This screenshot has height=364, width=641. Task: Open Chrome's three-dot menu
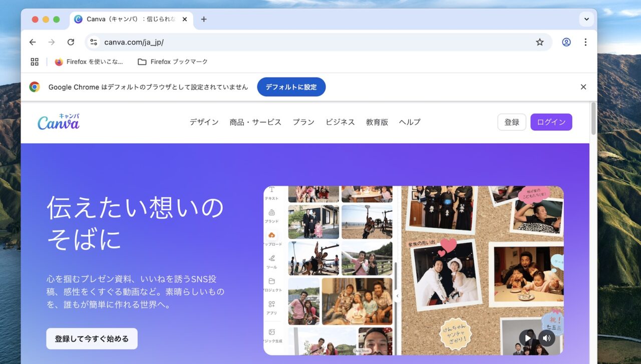click(x=585, y=42)
